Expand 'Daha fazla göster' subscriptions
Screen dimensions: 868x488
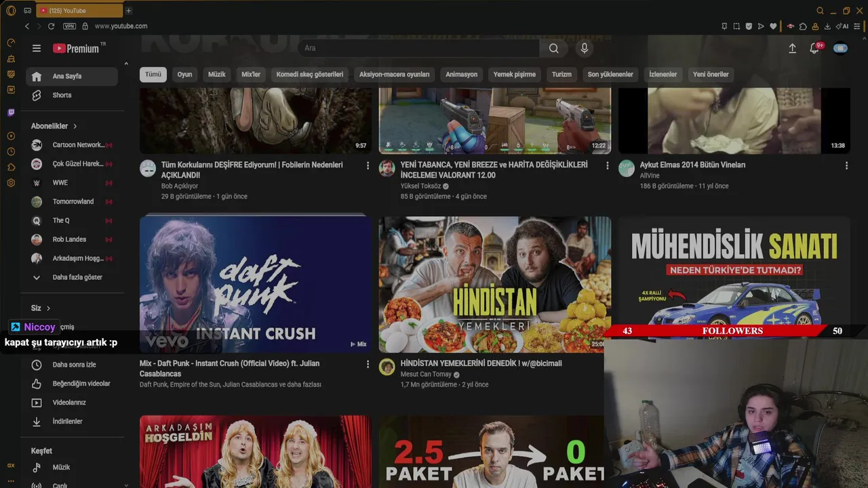(x=72, y=277)
